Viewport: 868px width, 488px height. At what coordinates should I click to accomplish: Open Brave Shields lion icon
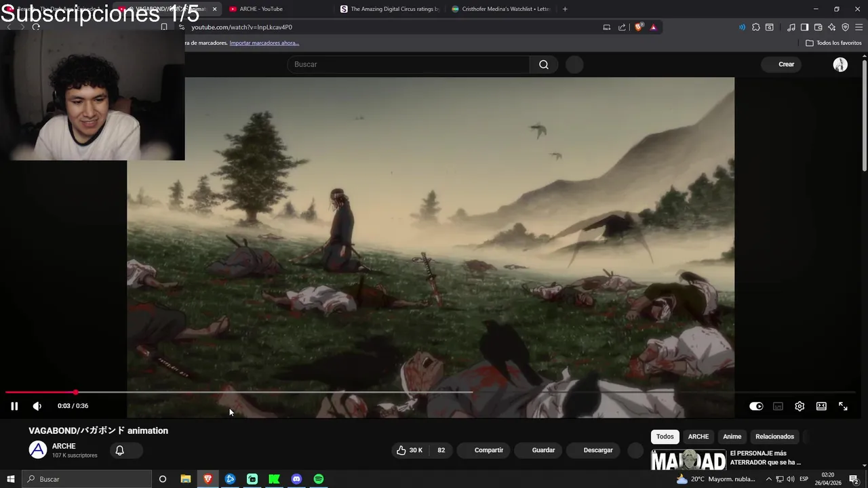pyautogui.click(x=639, y=27)
